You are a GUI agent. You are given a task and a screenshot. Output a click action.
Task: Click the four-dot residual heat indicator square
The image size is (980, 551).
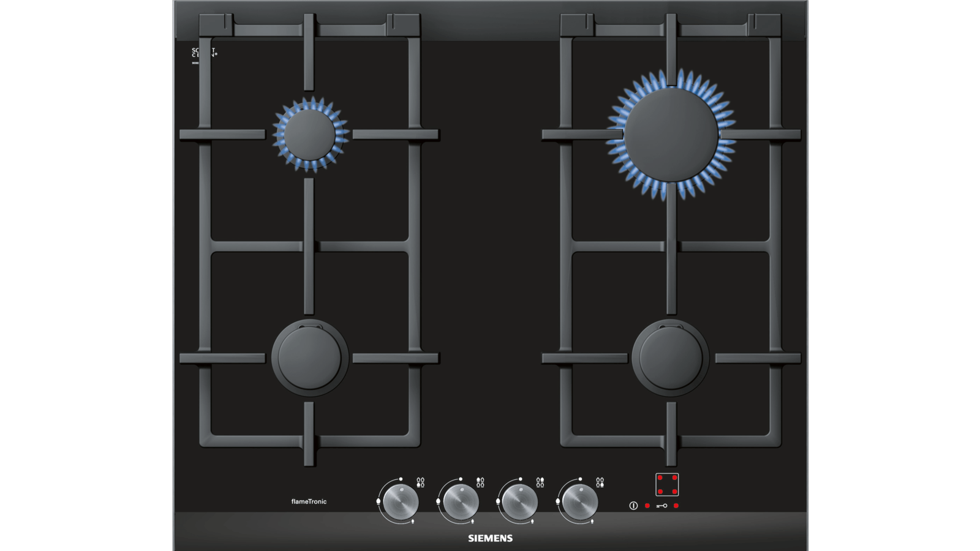(667, 484)
